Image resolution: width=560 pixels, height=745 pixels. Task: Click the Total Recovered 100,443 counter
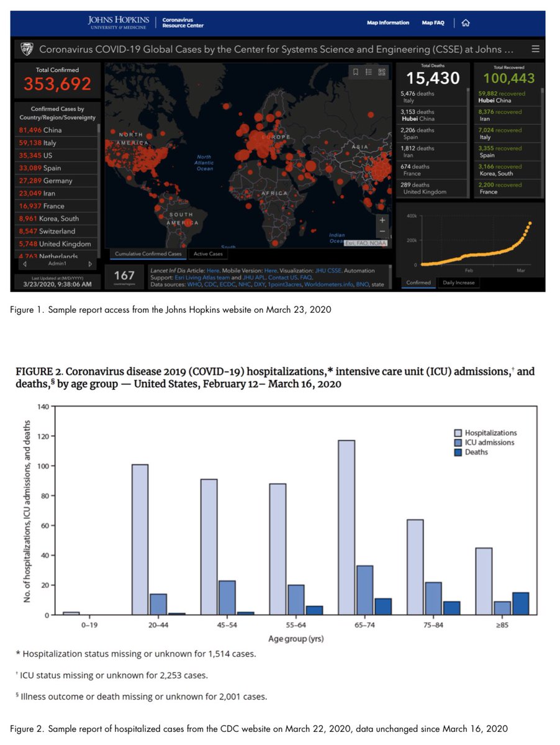pos(509,75)
